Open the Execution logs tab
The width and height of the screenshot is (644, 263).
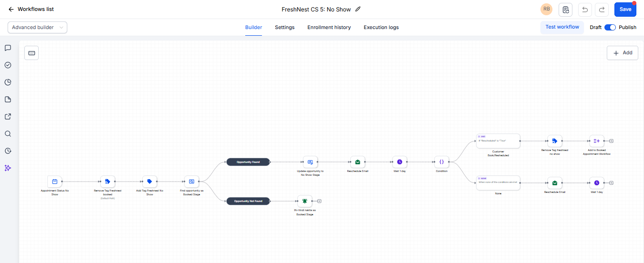click(x=381, y=28)
